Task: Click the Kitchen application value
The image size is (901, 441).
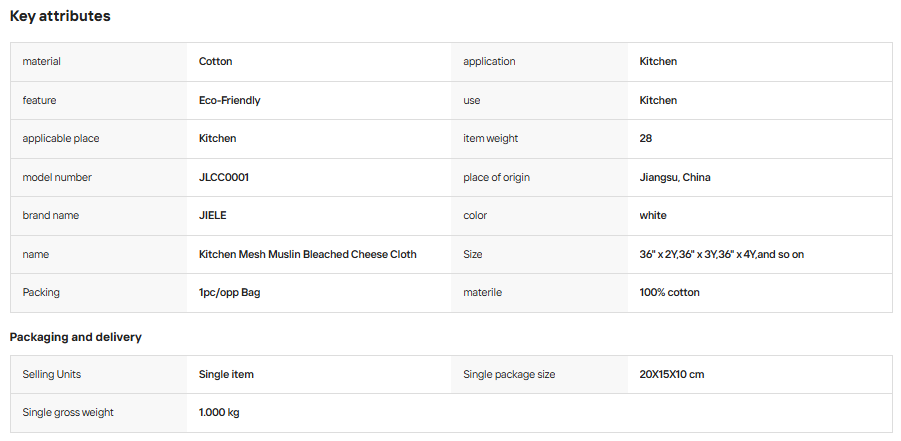Action: (x=658, y=62)
